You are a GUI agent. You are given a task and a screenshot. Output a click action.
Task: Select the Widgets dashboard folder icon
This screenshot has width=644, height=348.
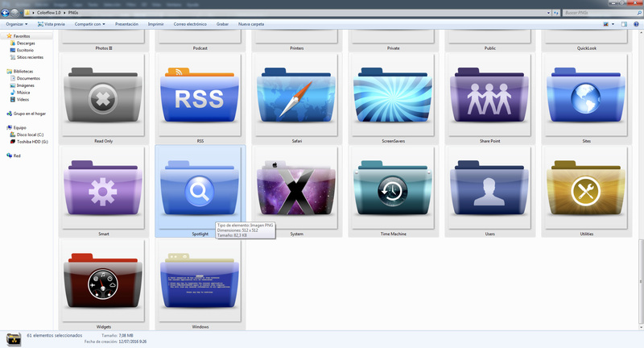point(103,281)
